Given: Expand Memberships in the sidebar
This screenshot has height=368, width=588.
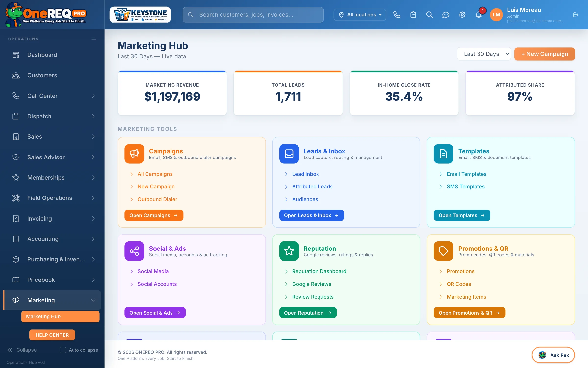Looking at the screenshot, I should coord(52,178).
